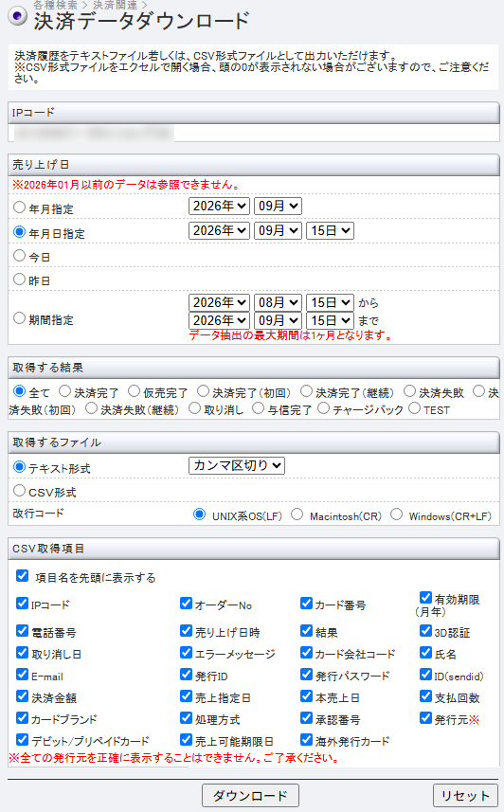Choose the 今日 radio option

[19, 256]
